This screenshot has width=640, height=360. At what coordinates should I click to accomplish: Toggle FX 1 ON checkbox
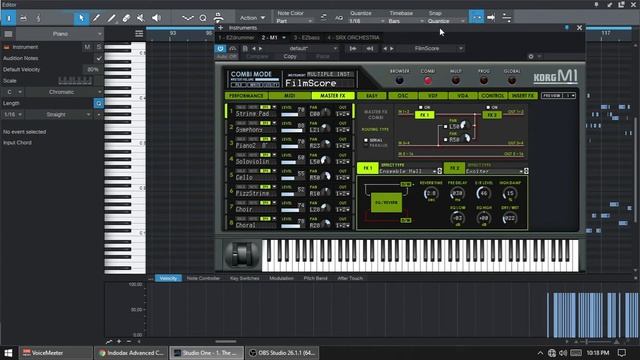pos(421,107)
